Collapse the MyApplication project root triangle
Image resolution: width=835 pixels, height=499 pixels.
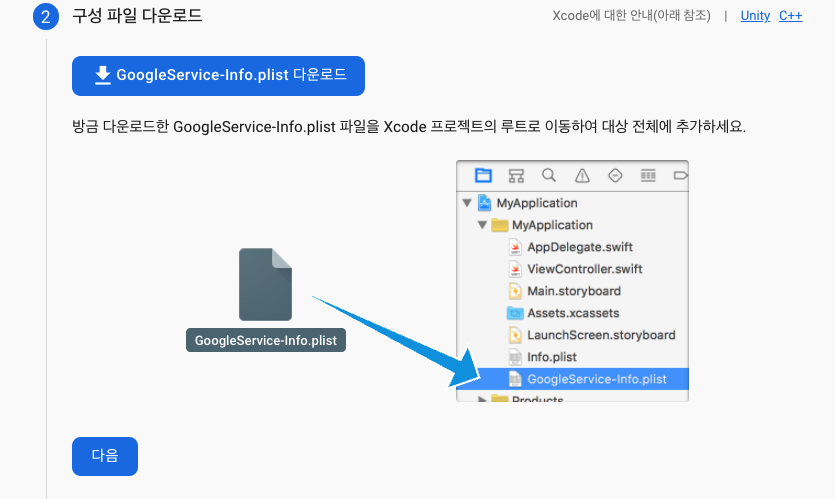click(x=467, y=203)
